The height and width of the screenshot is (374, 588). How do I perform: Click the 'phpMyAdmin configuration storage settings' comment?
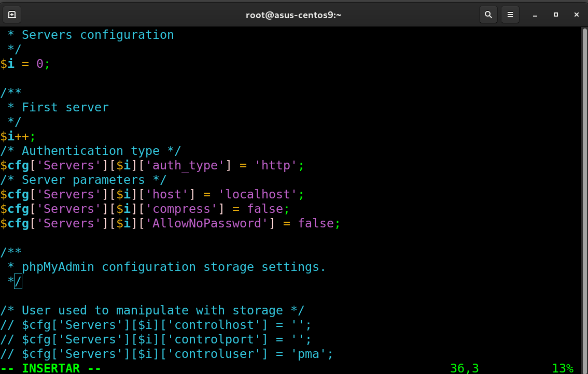click(174, 267)
